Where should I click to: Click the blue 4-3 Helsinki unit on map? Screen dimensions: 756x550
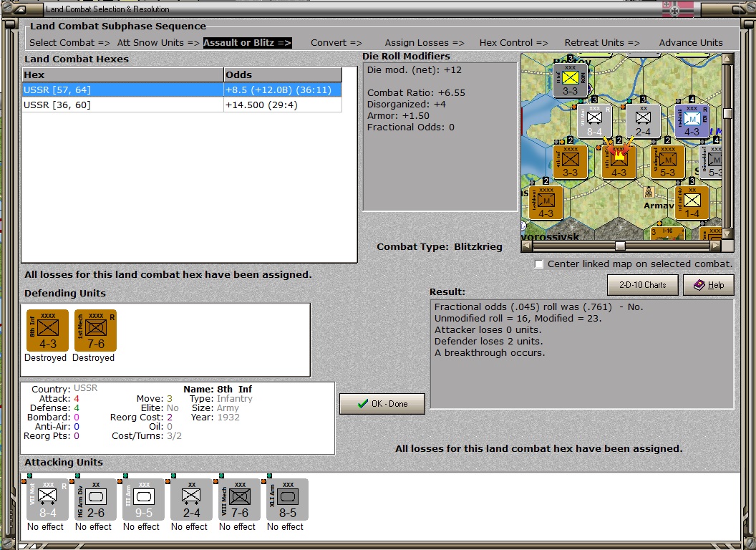(x=692, y=121)
